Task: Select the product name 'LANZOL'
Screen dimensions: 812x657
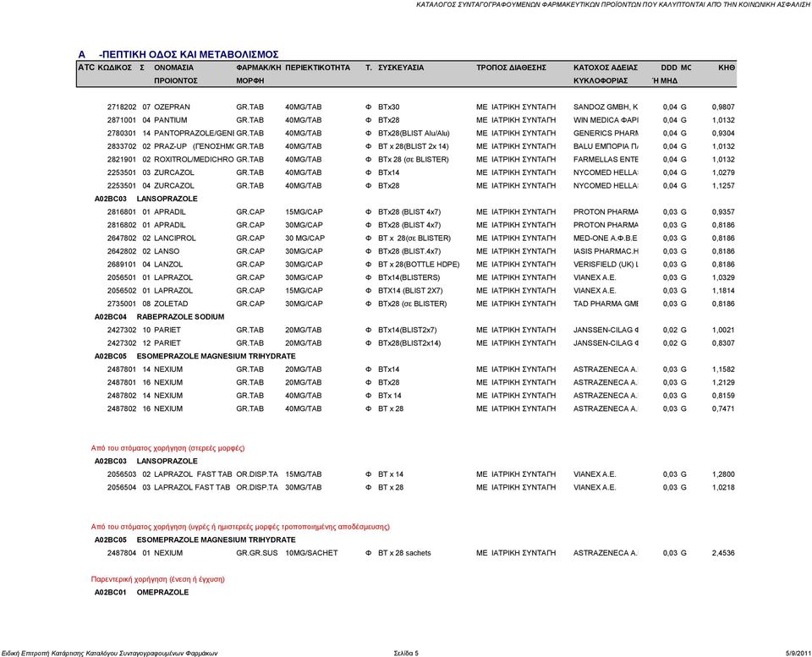Action: pos(168,265)
